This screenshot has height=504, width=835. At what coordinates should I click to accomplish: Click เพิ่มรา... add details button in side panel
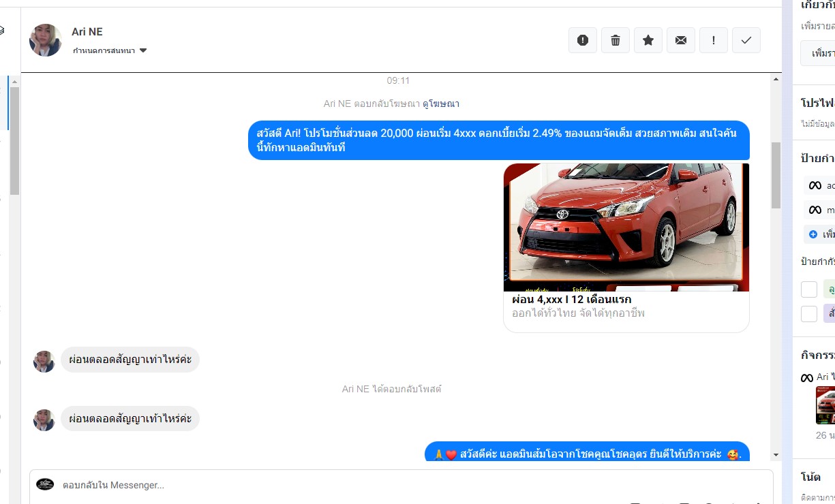tap(818, 52)
